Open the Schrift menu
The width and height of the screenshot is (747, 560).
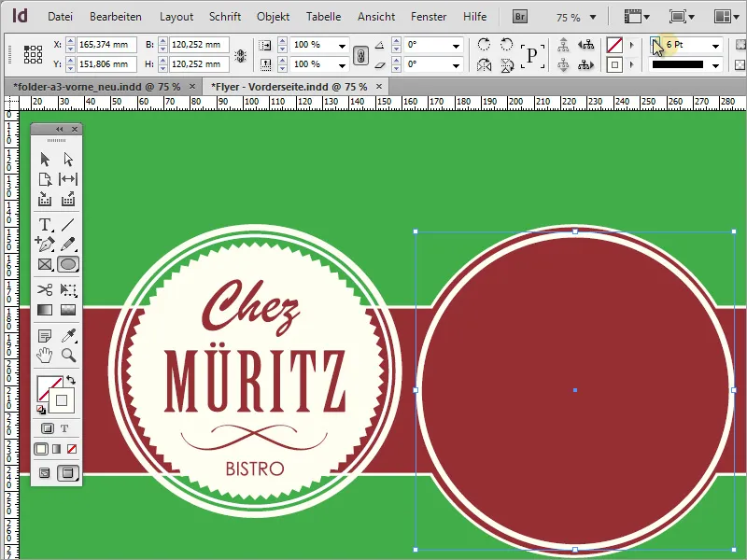(225, 17)
